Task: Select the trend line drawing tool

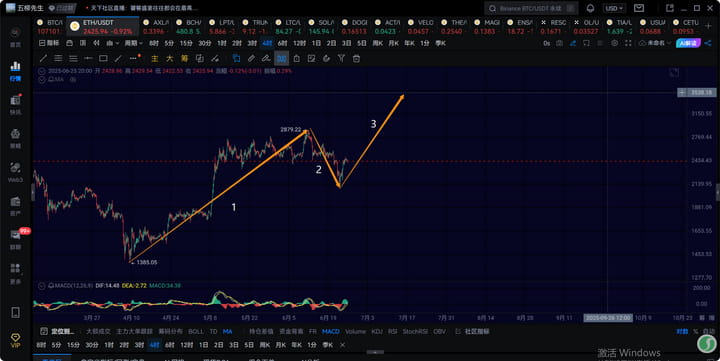Action: 43,58
